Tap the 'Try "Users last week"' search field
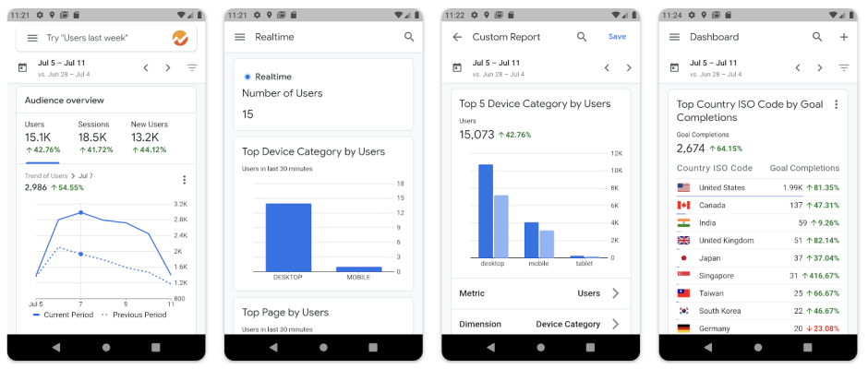The width and height of the screenshot is (868, 369). point(106,38)
